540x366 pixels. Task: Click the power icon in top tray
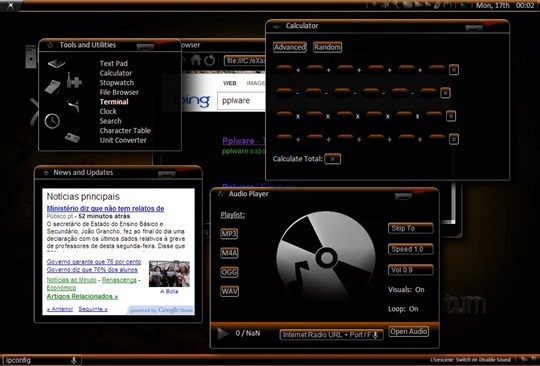pyautogui.click(x=447, y=5)
